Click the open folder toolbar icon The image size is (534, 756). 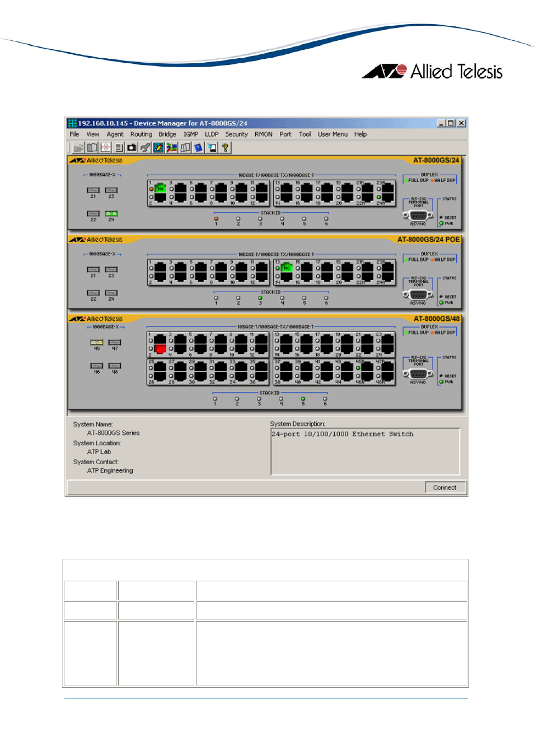pyautogui.click(x=78, y=148)
